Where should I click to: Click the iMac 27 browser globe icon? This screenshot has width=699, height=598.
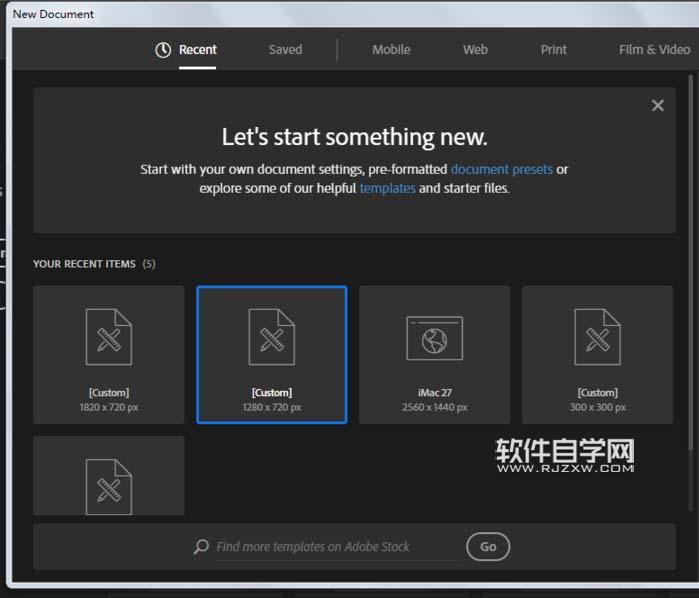point(435,338)
